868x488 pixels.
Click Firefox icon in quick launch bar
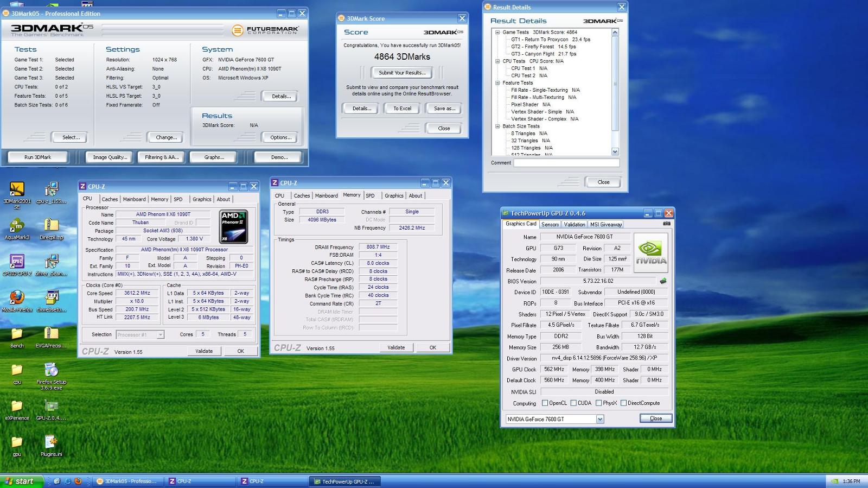78,481
